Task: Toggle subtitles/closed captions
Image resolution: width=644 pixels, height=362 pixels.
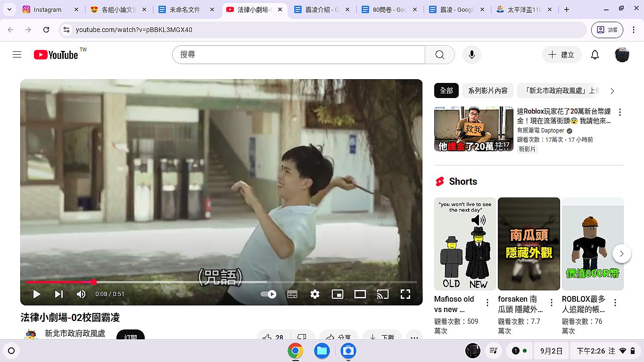Action: [292, 294]
